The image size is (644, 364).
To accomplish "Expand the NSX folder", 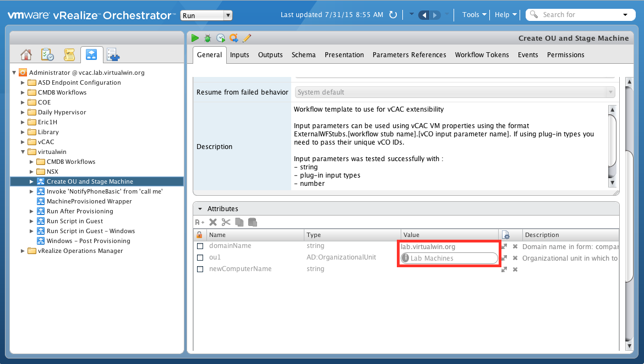I will click(31, 172).
